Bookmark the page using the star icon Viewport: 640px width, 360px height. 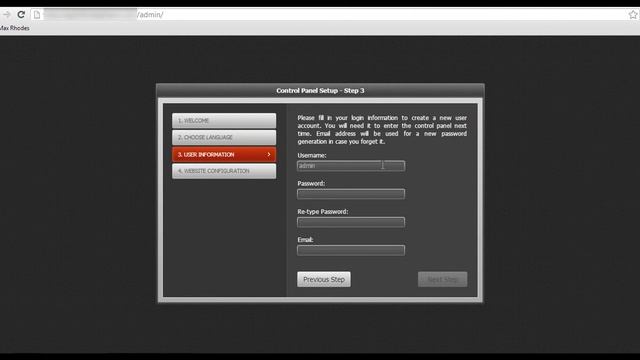(633, 15)
